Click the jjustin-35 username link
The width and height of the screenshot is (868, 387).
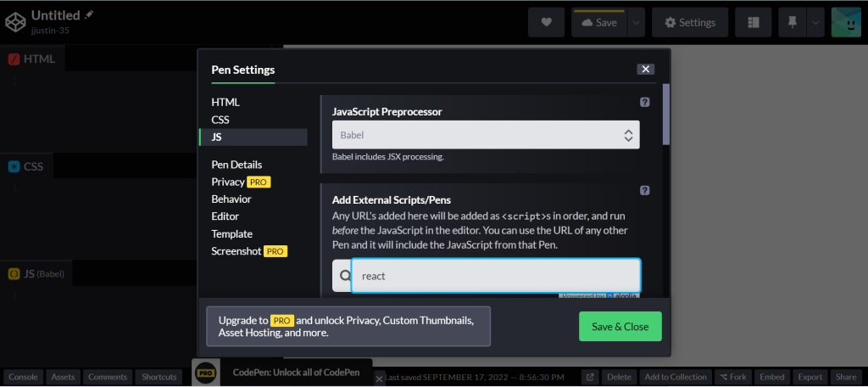50,31
